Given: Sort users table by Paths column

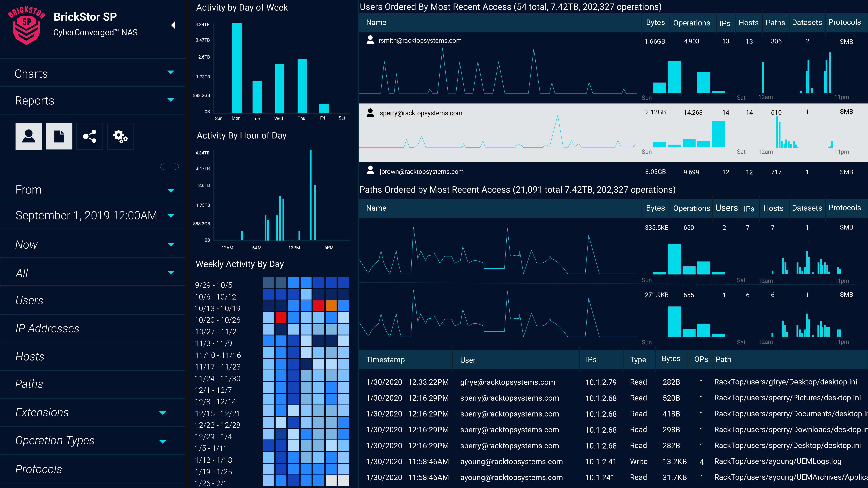Looking at the screenshot, I should tap(775, 23).
